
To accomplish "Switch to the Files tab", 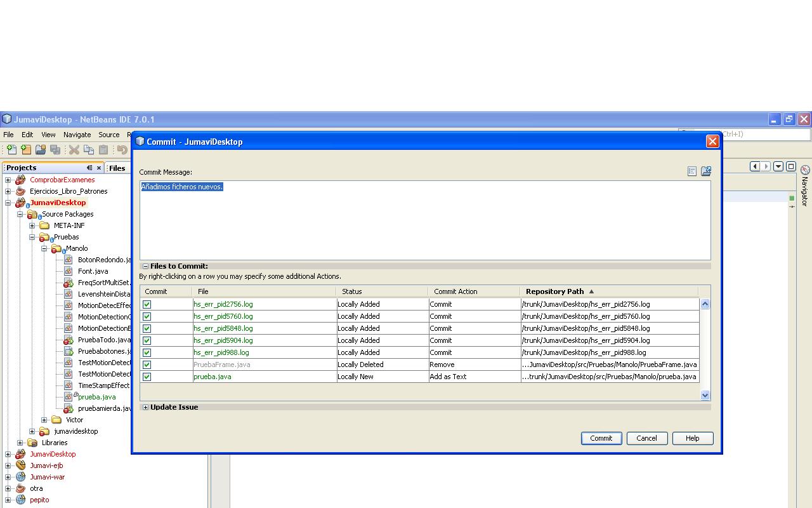I will [117, 168].
